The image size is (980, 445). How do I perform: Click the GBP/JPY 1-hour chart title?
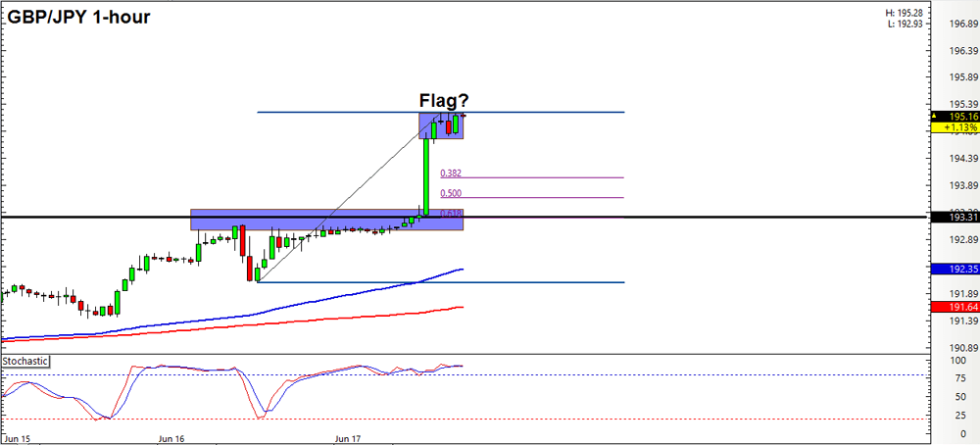(78, 17)
